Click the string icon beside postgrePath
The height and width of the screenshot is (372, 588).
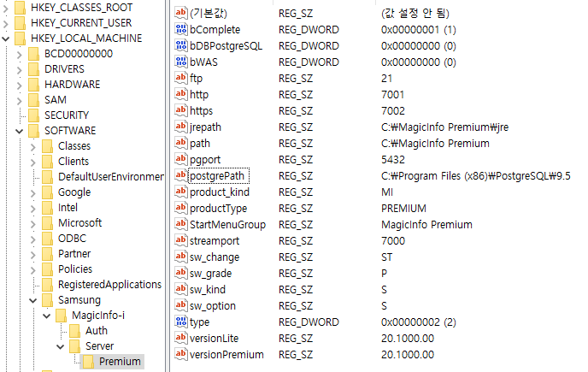pos(180,175)
